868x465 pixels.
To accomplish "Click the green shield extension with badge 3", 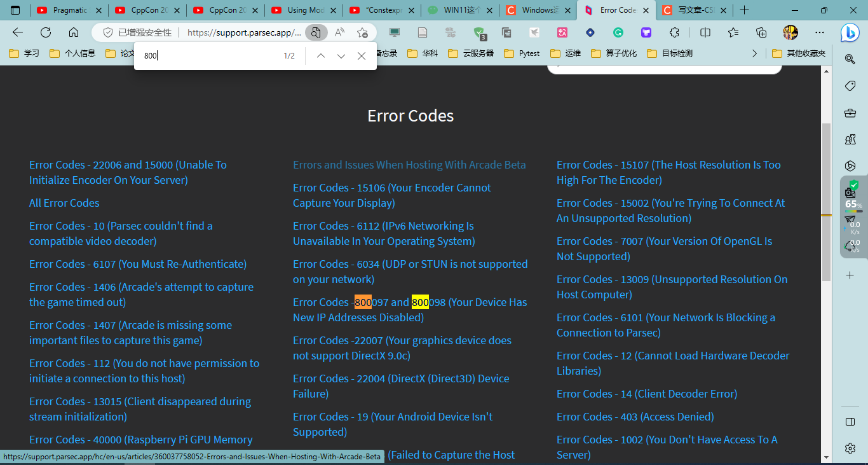I will 479,32.
